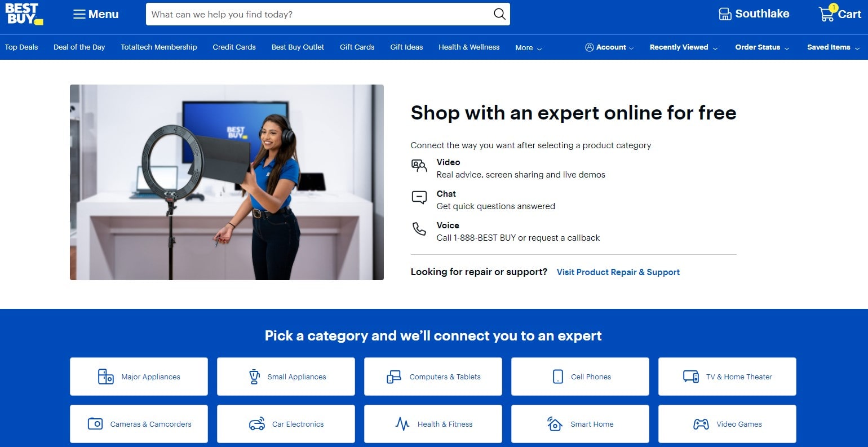Pick TV & Home Theater category
The height and width of the screenshot is (447, 868).
tap(727, 377)
